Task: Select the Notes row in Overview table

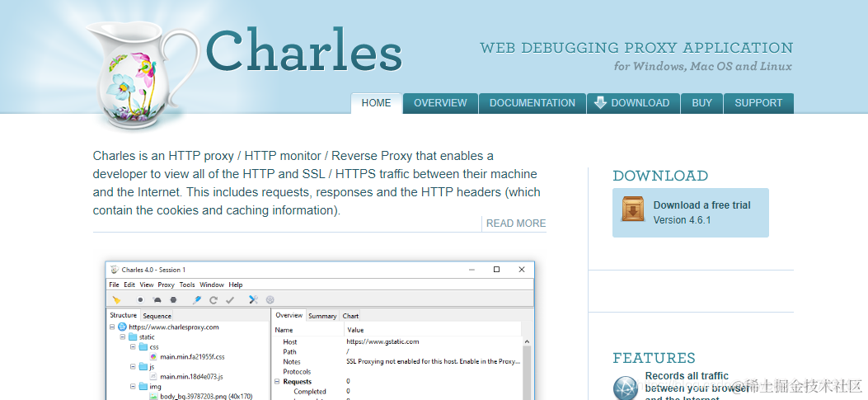Action: [397, 362]
